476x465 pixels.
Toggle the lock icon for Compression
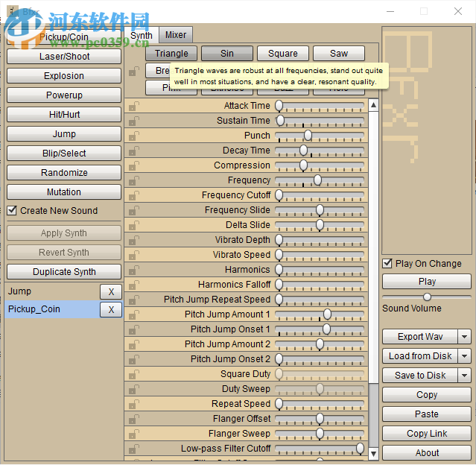coord(133,165)
